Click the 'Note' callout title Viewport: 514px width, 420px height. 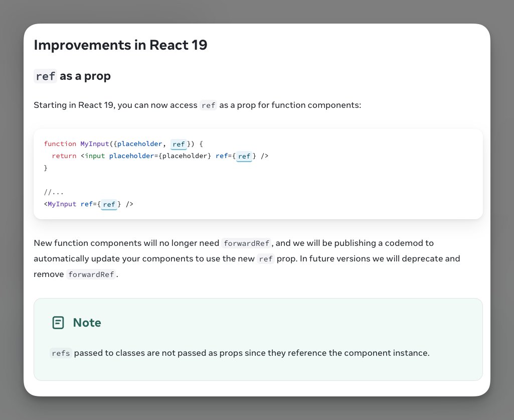click(x=87, y=323)
